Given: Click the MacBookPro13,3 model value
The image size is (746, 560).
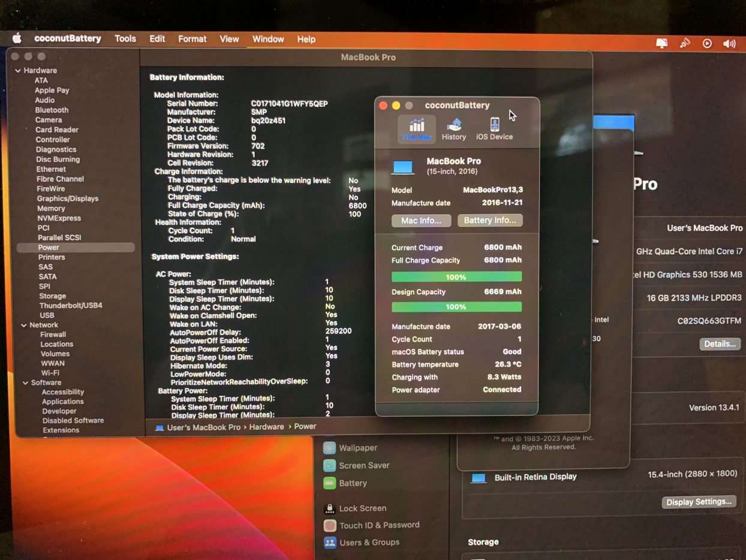Looking at the screenshot, I should pyautogui.click(x=493, y=190).
